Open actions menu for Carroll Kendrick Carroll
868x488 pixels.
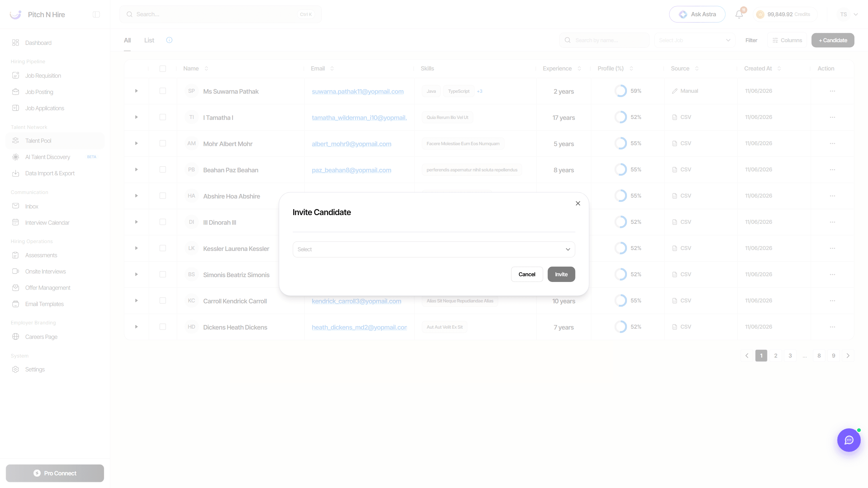coord(832,300)
